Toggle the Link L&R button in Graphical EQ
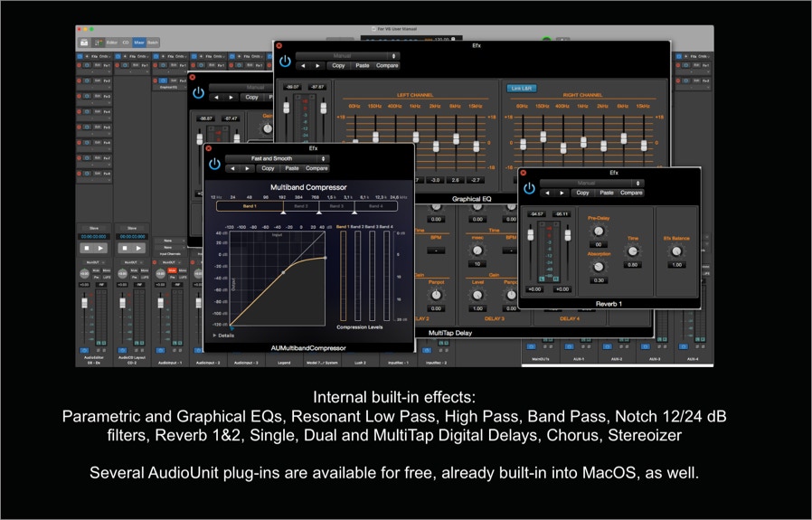812x520 pixels. click(522, 89)
